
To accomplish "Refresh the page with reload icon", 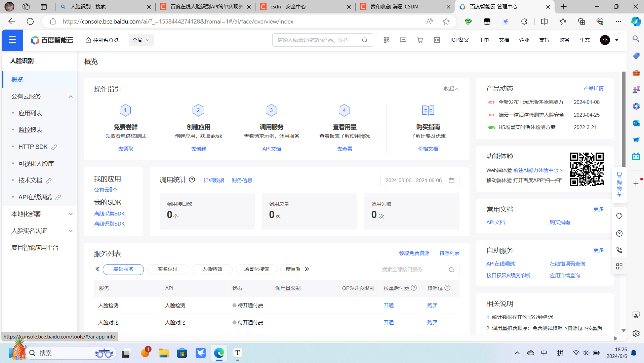I will 30,22.
